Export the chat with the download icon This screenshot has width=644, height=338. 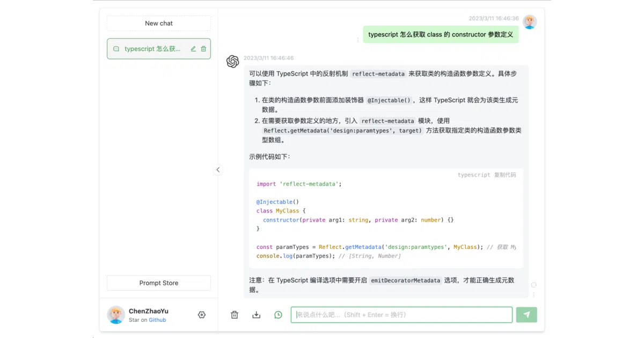(x=257, y=315)
